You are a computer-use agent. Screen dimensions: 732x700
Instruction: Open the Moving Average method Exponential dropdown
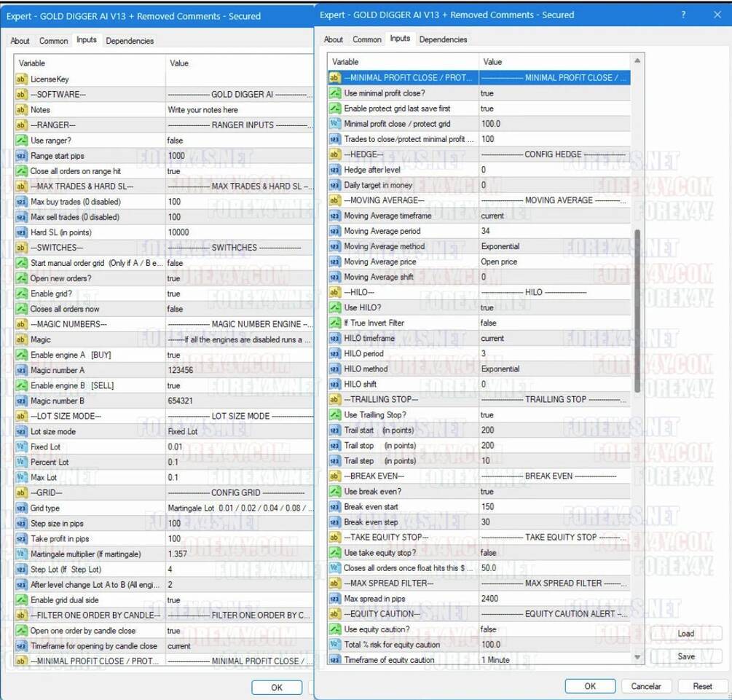click(554, 246)
